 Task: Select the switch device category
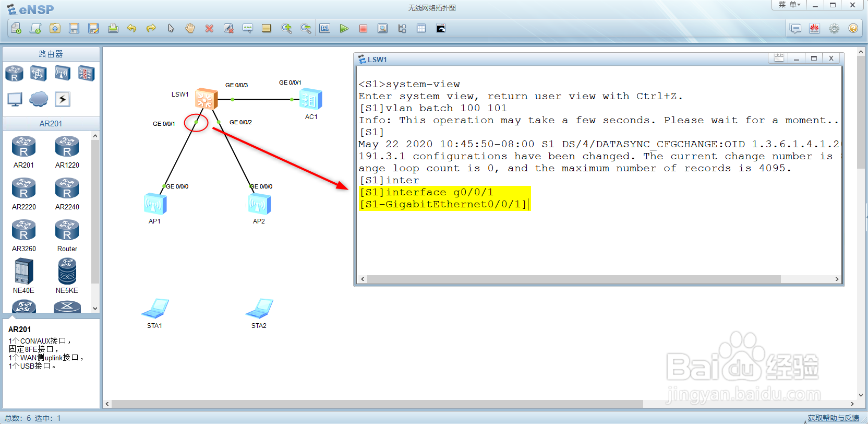point(38,73)
